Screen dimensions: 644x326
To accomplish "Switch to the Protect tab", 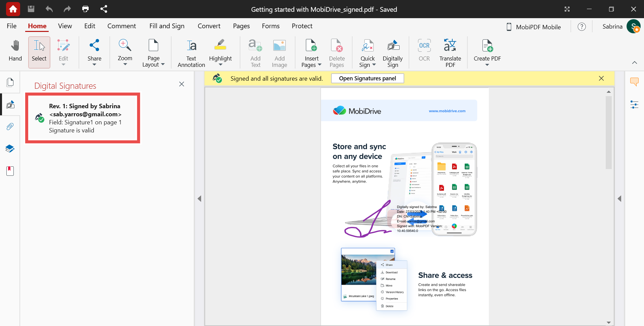I will 302,26.
